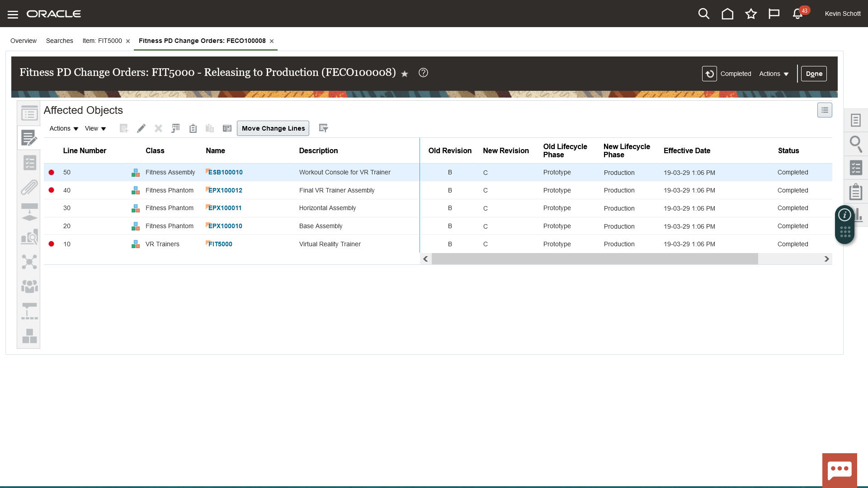The width and height of the screenshot is (868, 488).
Task: Click red status dot on line 50
Action: [x=52, y=173]
